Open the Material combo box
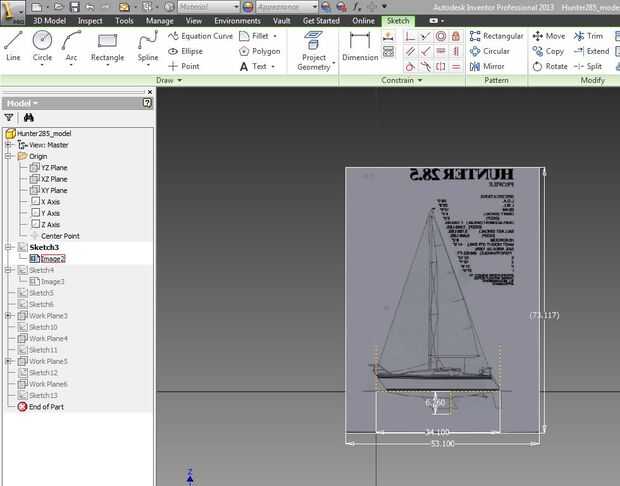Screen dimensions: 620x486 [208, 7]
